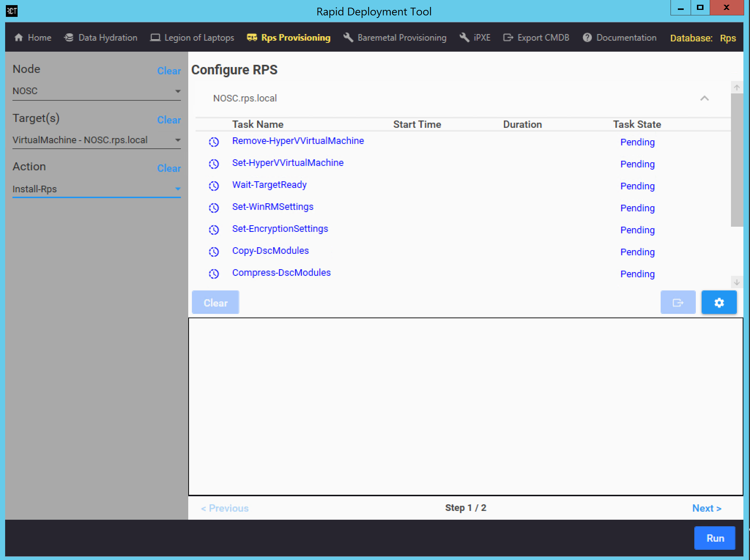Minimize the Rapid Deployment Tool window
This screenshot has width=750, height=560.
point(680,8)
